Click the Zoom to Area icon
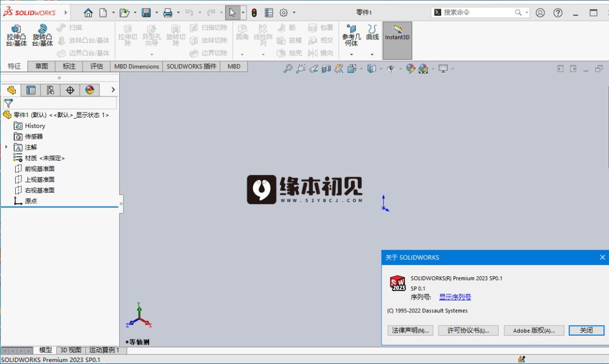Viewport: 609px width, 364px height. tap(301, 68)
